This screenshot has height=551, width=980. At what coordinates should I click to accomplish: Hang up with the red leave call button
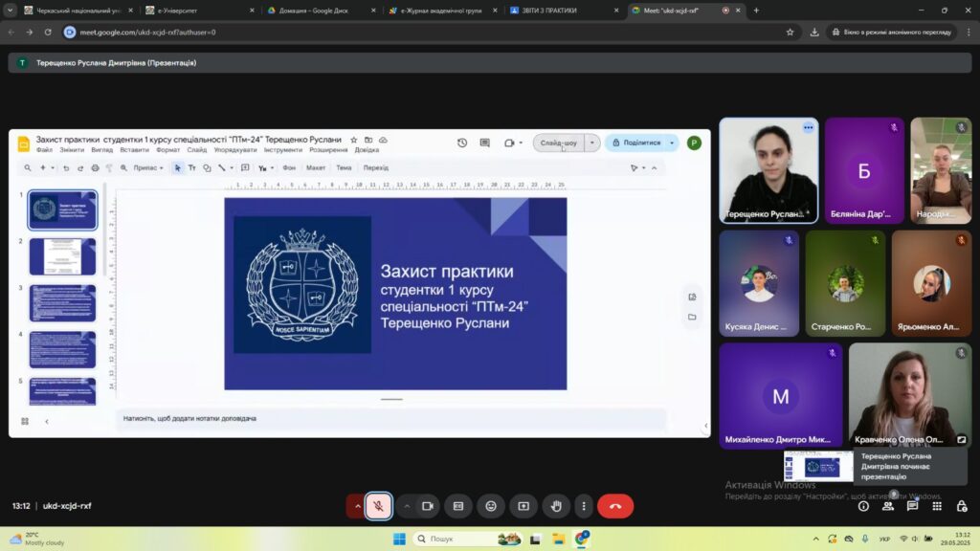pyautogui.click(x=615, y=506)
